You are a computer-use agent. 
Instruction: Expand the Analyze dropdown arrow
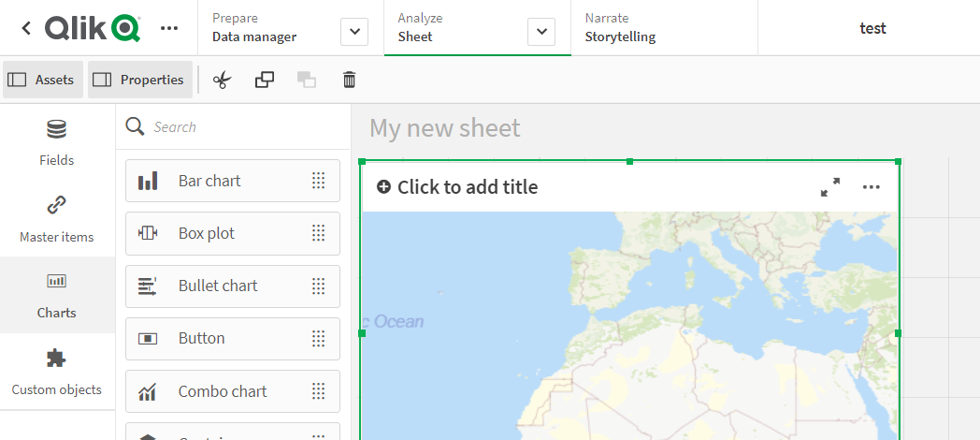[541, 31]
